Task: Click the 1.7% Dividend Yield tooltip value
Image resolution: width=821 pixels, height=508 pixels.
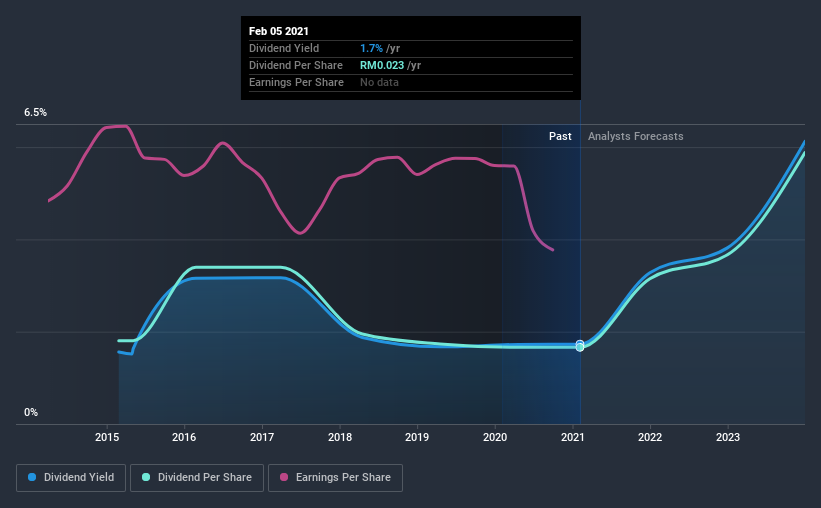Action: (x=371, y=48)
